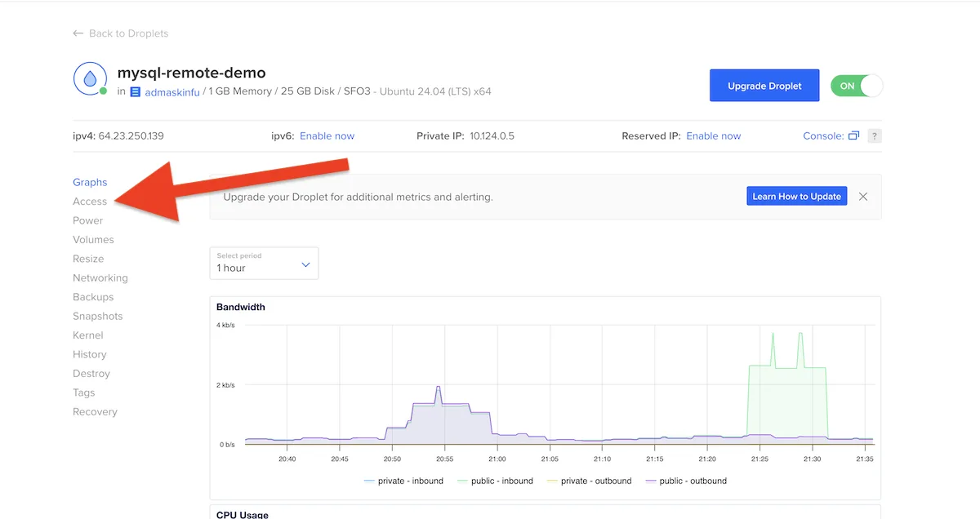The height and width of the screenshot is (519, 980).
Task: Click the Learn How to Update button
Action: pos(797,197)
